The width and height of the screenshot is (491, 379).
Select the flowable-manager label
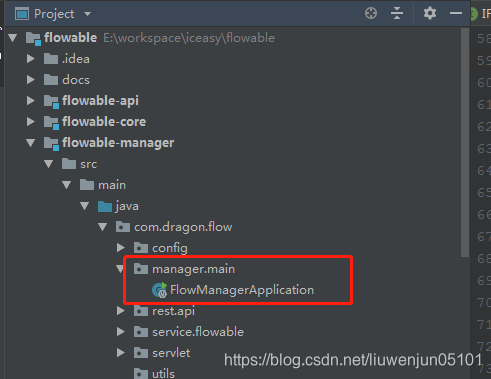[x=118, y=143]
